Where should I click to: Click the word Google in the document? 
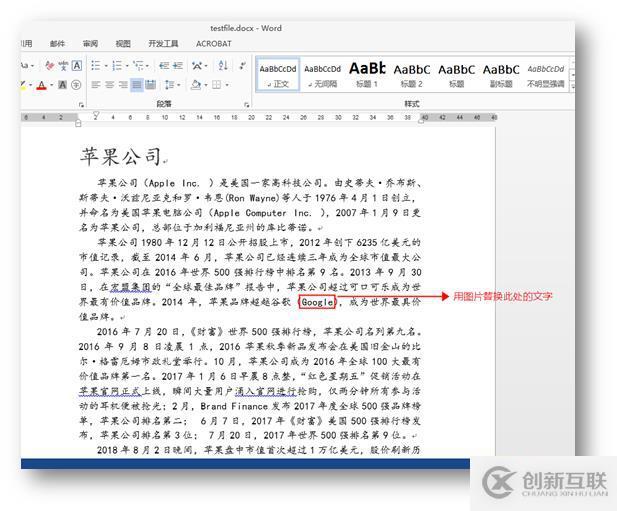[x=317, y=302]
